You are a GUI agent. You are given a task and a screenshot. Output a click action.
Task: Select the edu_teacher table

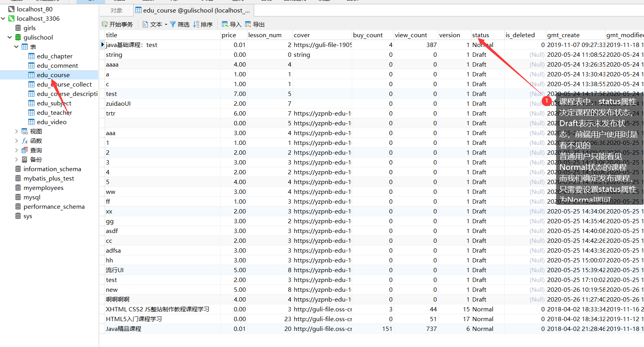tap(55, 112)
